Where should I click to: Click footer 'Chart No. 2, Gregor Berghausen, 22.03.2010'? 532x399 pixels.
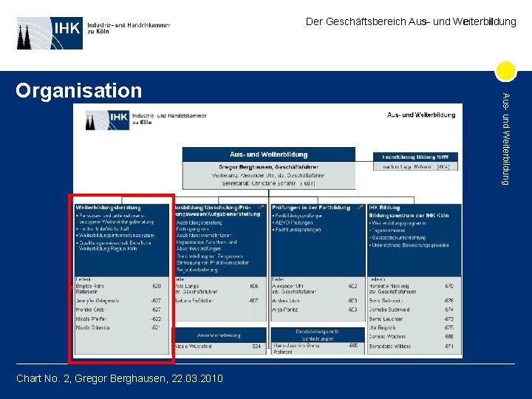coord(120,378)
